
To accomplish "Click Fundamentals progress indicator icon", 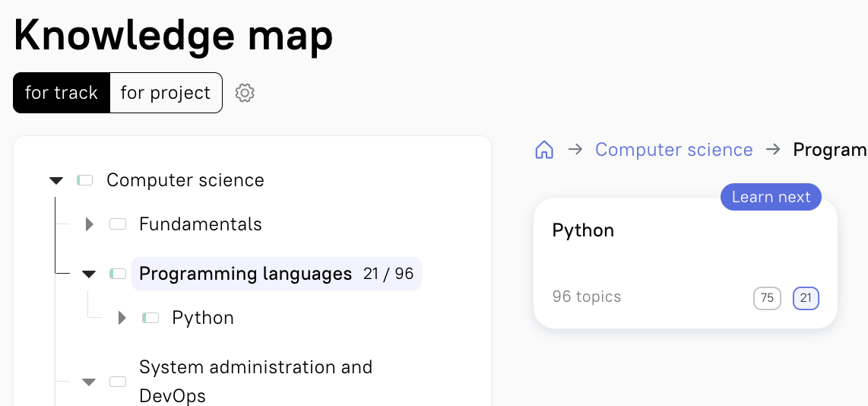I will (x=118, y=224).
